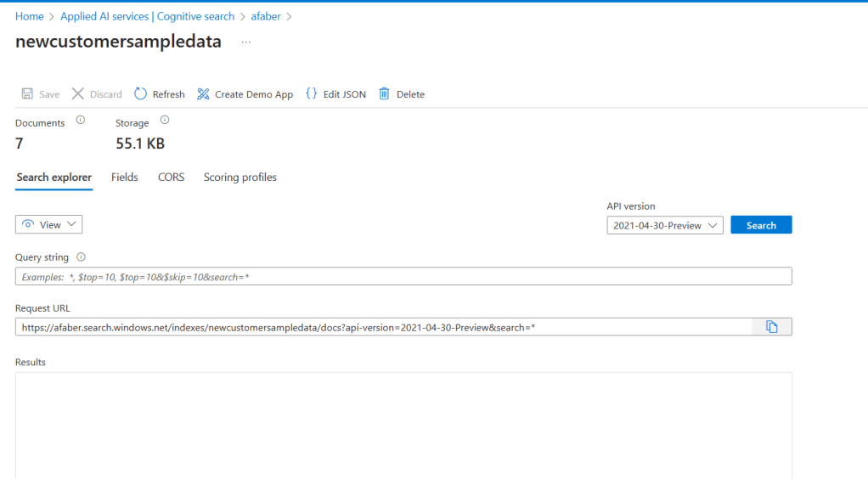Go to Home breadcrumb link
The width and height of the screenshot is (868, 479).
[30, 17]
